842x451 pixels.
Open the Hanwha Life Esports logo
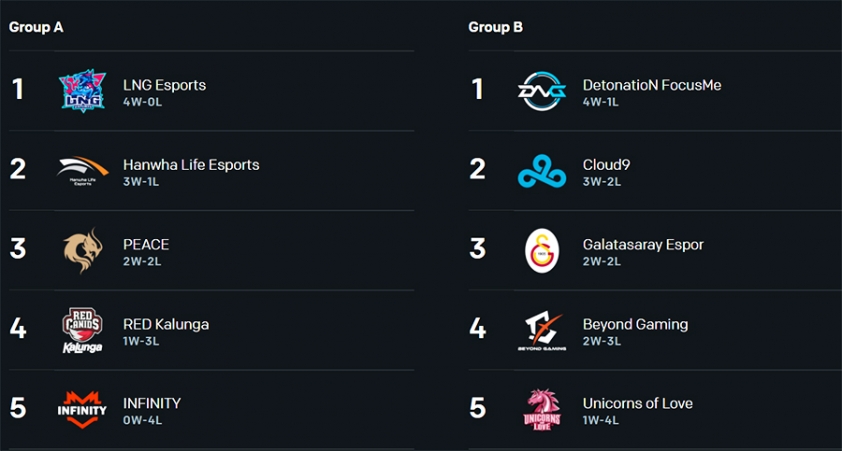click(x=83, y=171)
